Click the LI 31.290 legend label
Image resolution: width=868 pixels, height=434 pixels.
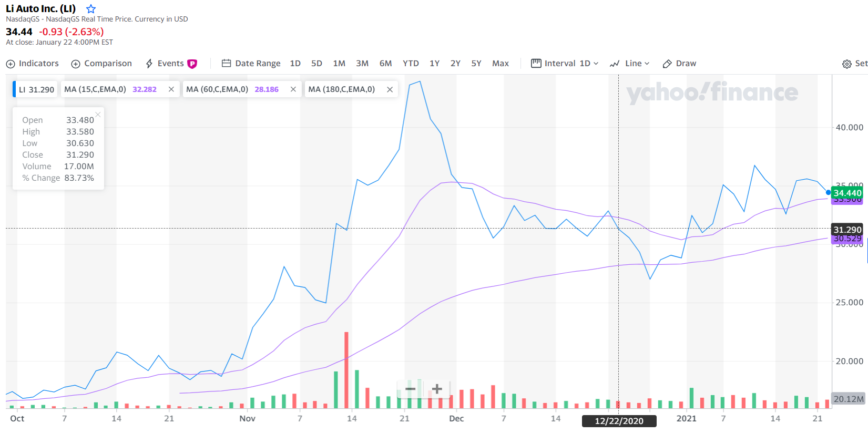(x=36, y=89)
